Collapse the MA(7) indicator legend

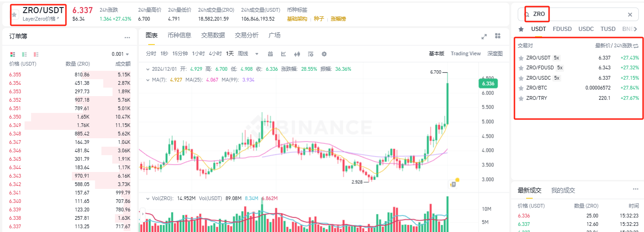[148, 80]
